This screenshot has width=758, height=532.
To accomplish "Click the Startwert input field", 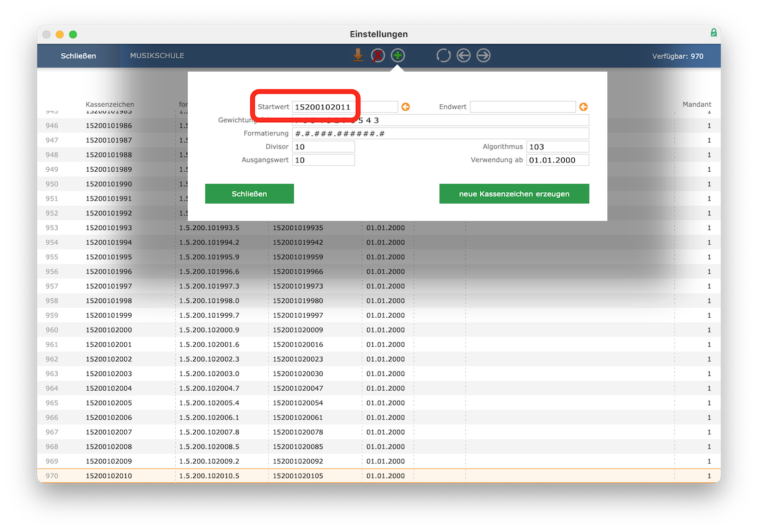I will tap(345, 107).
